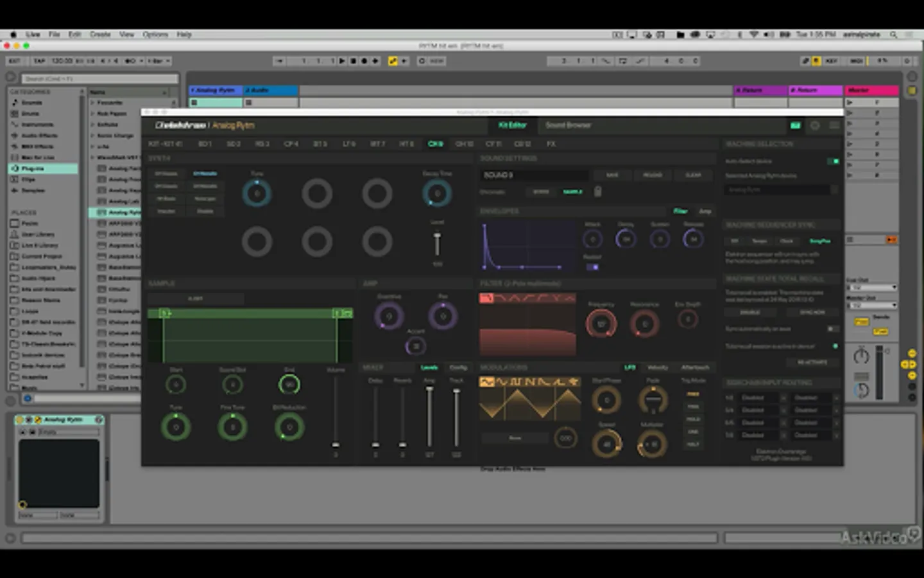Click the Amp level slider in Mixer
924x578 pixels.
tap(429, 417)
